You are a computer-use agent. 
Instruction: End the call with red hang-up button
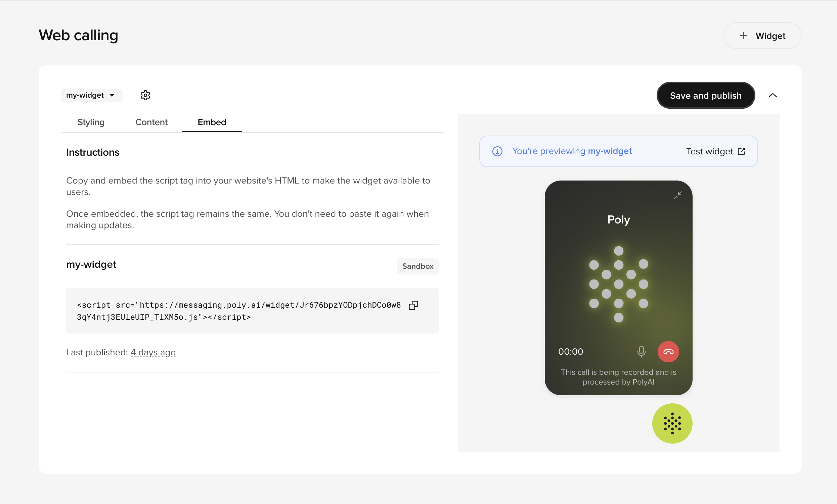[x=668, y=352]
